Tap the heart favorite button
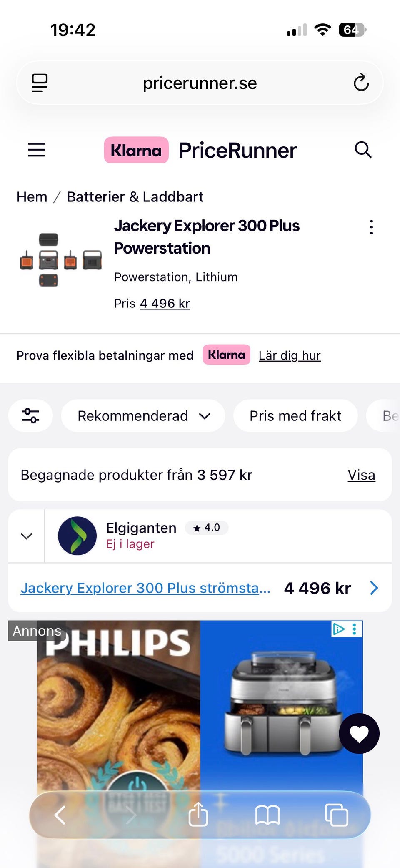Screen dimensions: 400x868 click(x=359, y=733)
